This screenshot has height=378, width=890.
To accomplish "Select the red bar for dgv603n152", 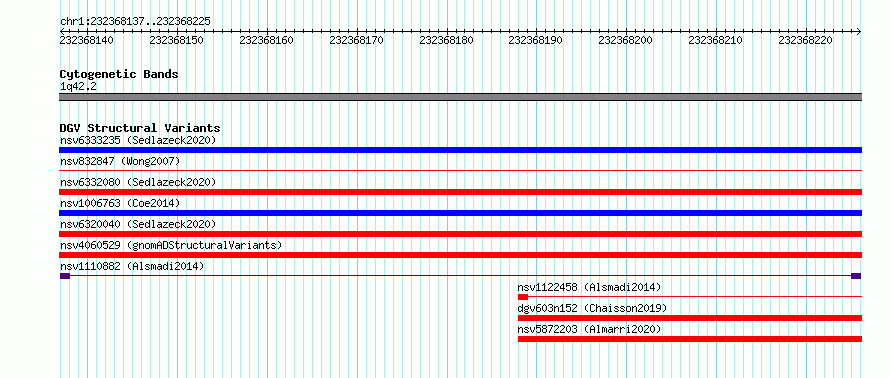I will [x=690, y=318].
